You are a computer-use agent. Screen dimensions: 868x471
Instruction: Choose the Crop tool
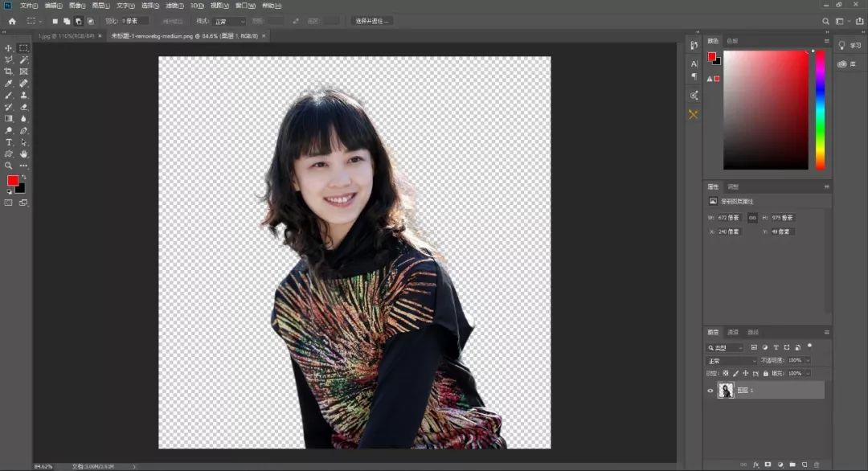9,71
